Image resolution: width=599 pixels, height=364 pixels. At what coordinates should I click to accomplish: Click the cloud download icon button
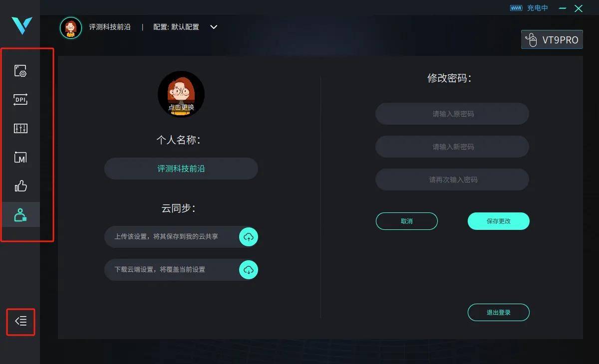(x=249, y=270)
